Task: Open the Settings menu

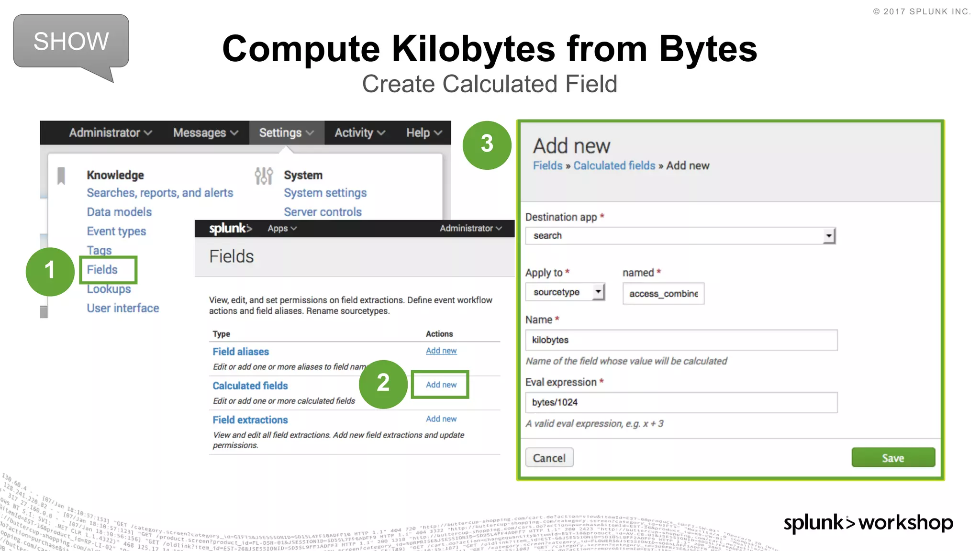Action: (x=286, y=132)
